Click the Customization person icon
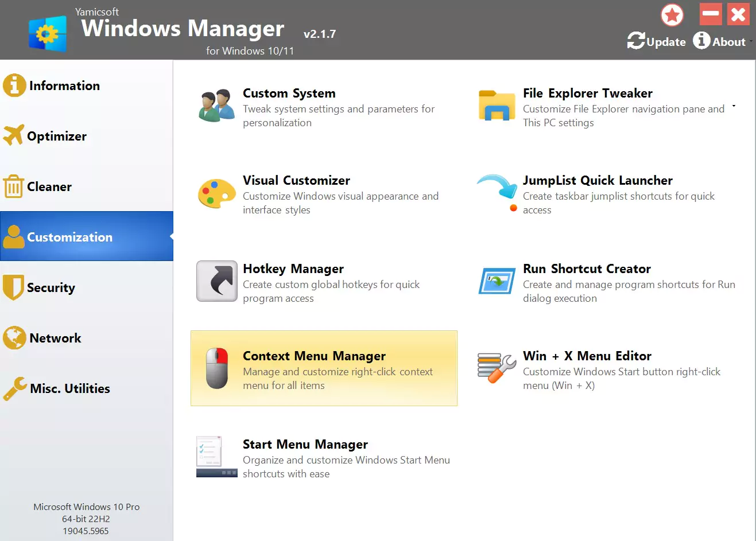 [14, 236]
